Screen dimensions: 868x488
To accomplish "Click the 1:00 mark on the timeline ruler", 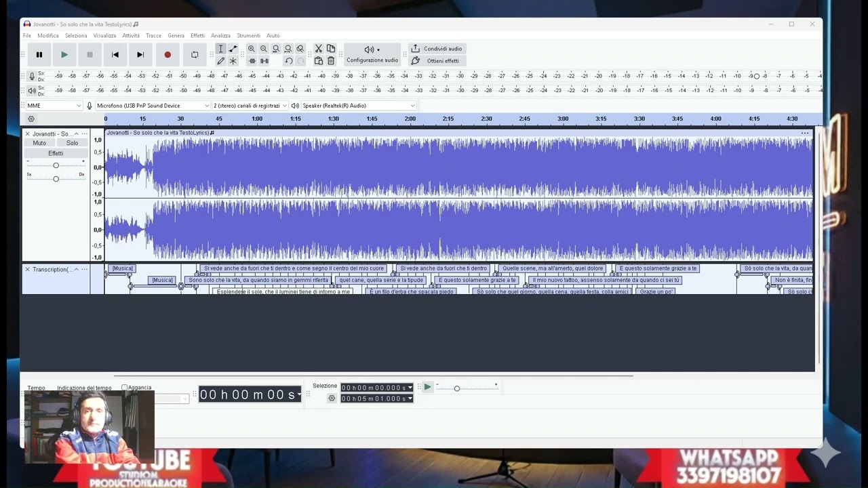I will click(x=257, y=119).
